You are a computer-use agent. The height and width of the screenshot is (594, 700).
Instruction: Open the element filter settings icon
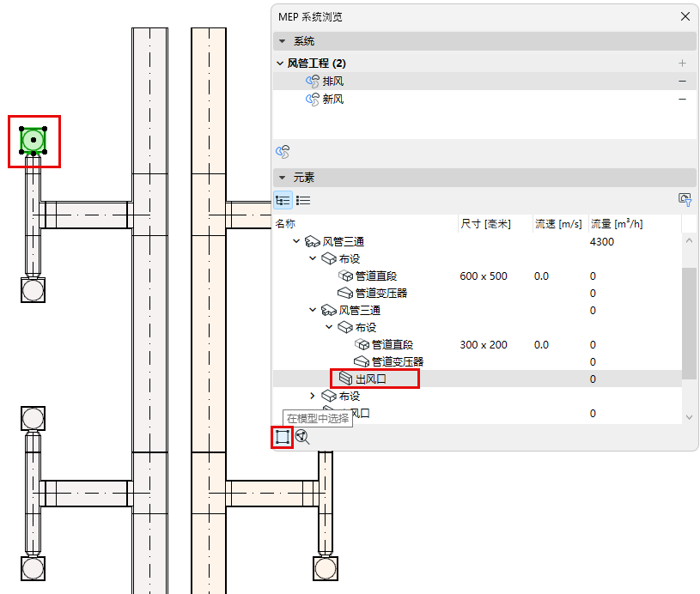685,199
